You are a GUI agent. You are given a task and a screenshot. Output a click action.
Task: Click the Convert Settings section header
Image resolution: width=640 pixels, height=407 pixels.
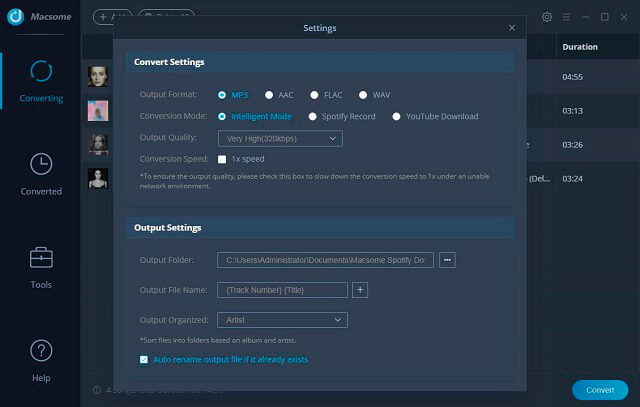click(320, 62)
